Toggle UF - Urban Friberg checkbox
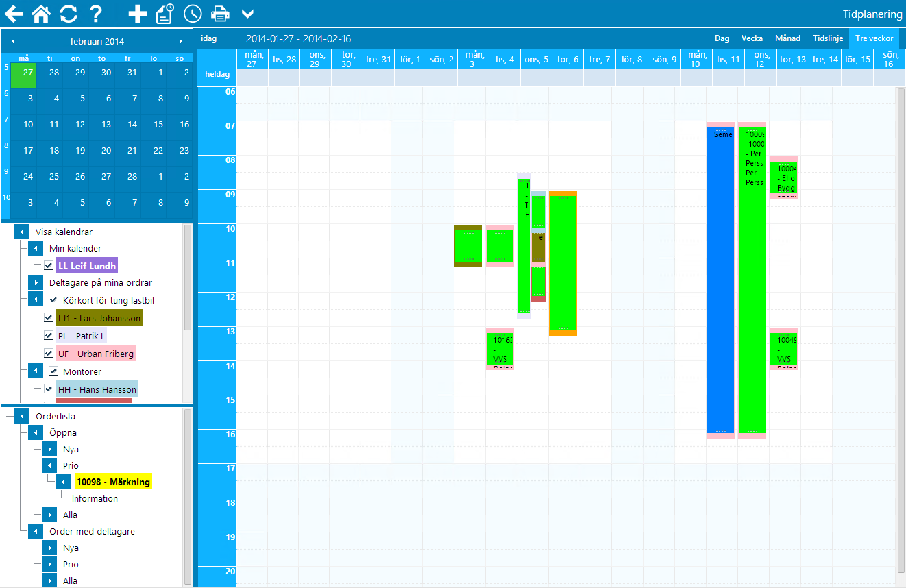The height and width of the screenshot is (588, 906). click(x=49, y=354)
